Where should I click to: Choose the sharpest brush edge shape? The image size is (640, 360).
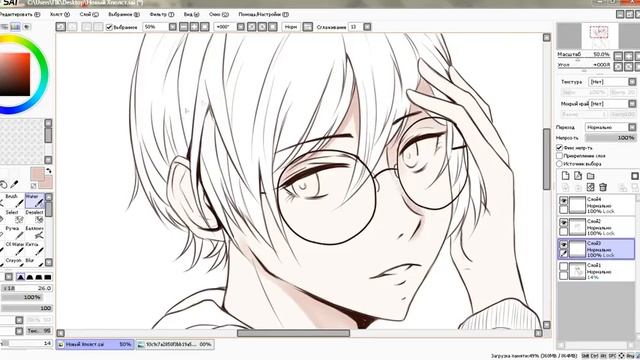click(20, 277)
